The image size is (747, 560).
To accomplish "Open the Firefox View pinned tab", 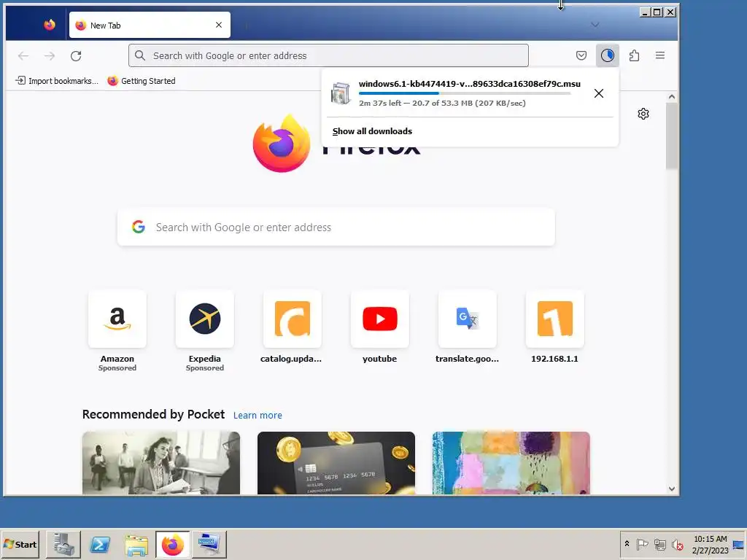I will point(50,25).
